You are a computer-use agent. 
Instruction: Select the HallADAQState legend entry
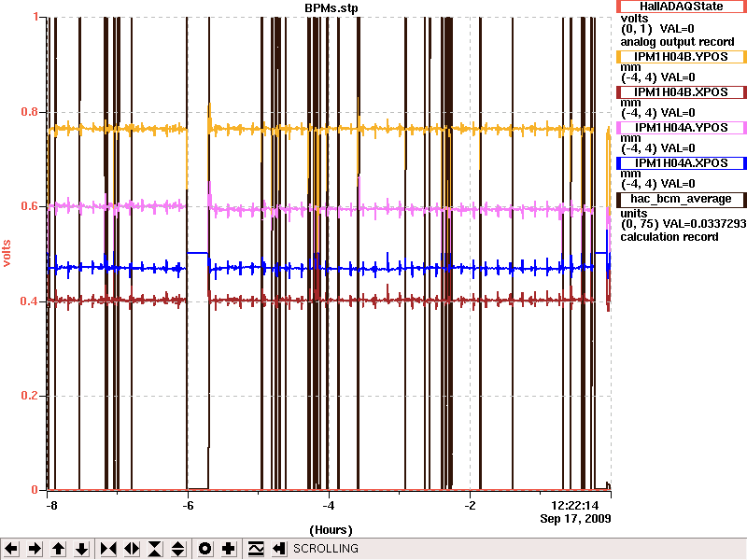(682, 7)
